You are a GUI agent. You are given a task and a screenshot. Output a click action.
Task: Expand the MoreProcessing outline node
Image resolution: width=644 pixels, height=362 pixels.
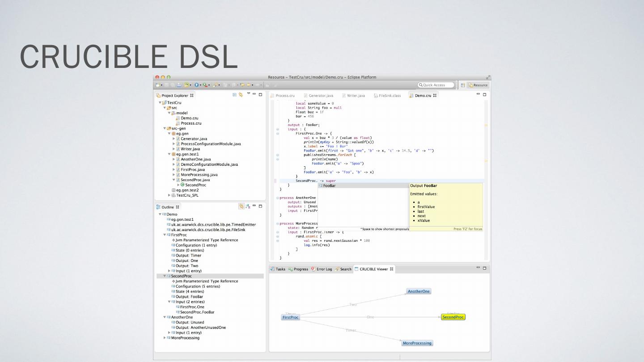165,338
